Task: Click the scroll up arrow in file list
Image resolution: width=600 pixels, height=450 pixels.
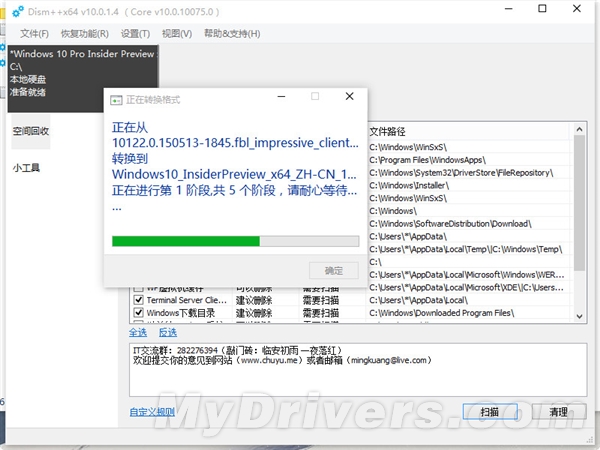Action: [579, 129]
